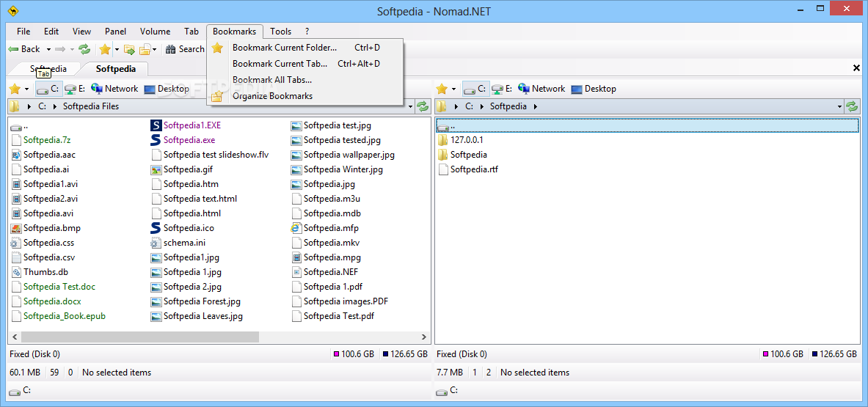
Task: Click the folder with green arrow toolbar icon
Action: [130, 49]
